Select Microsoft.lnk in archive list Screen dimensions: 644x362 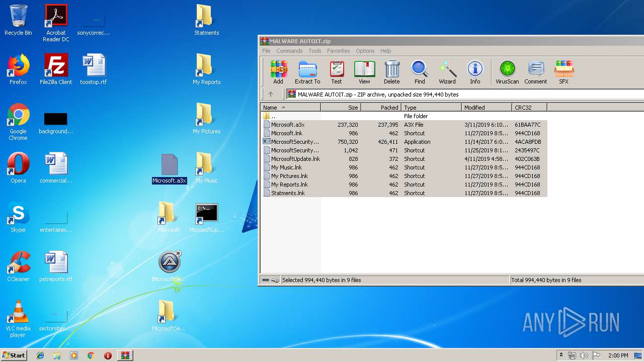404,133
